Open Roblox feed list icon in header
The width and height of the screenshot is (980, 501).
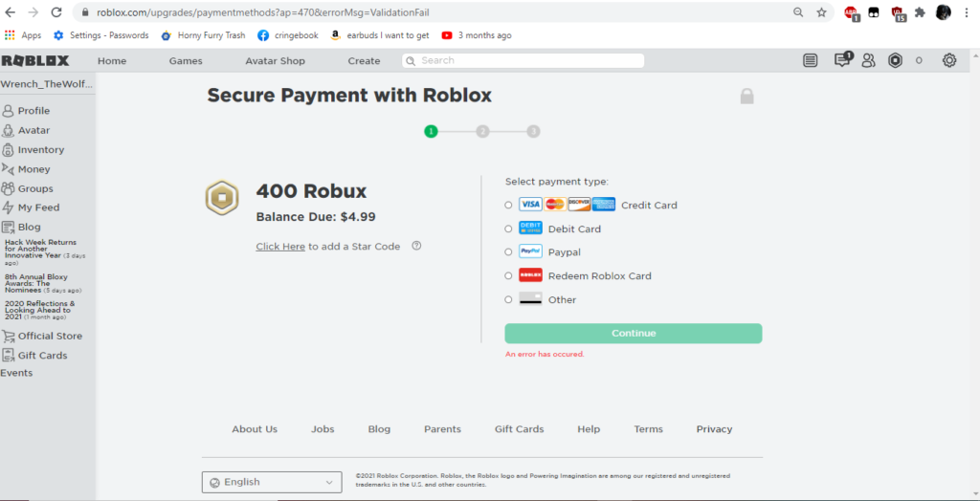810,60
